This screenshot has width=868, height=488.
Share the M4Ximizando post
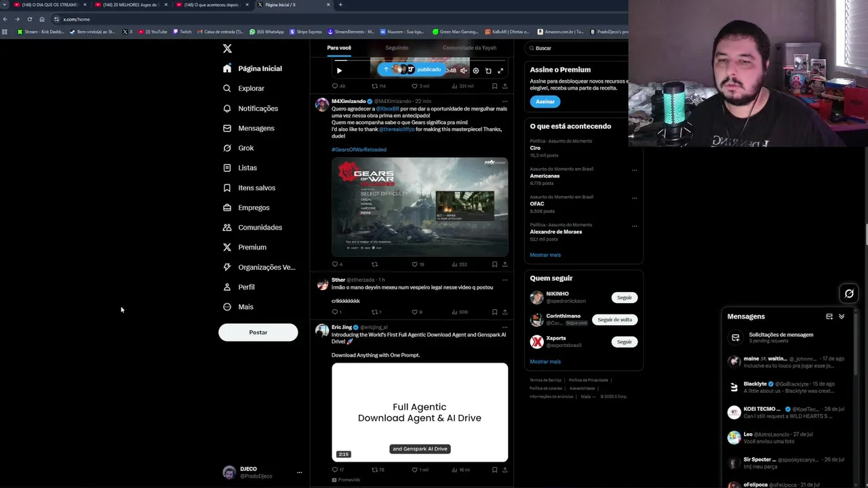[505, 264]
